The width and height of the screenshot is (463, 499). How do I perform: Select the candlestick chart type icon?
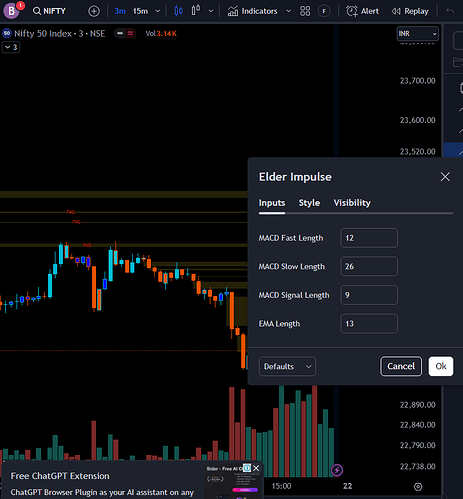click(x=178, y=11)
